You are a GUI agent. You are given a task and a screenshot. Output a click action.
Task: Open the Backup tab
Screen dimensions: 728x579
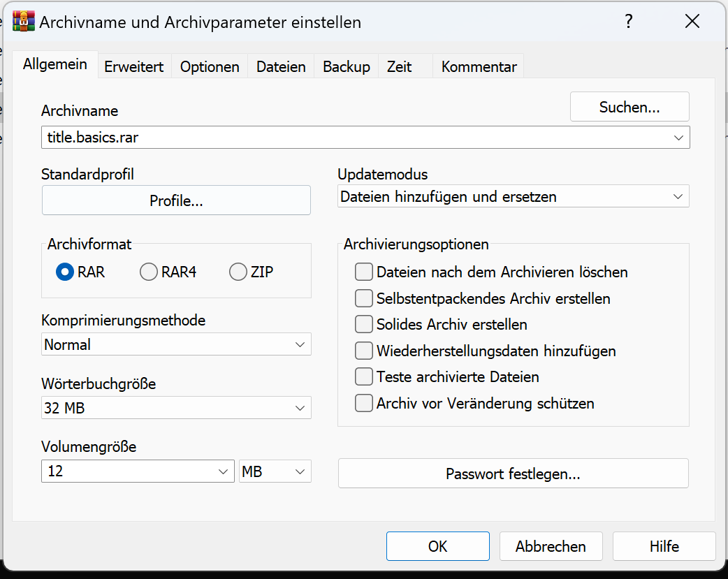347,67
